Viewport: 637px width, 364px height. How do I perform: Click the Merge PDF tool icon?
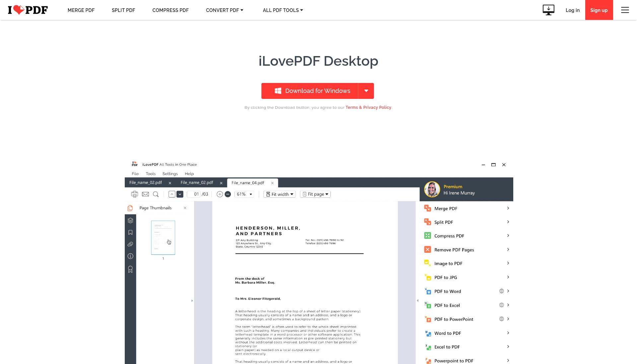428,208
